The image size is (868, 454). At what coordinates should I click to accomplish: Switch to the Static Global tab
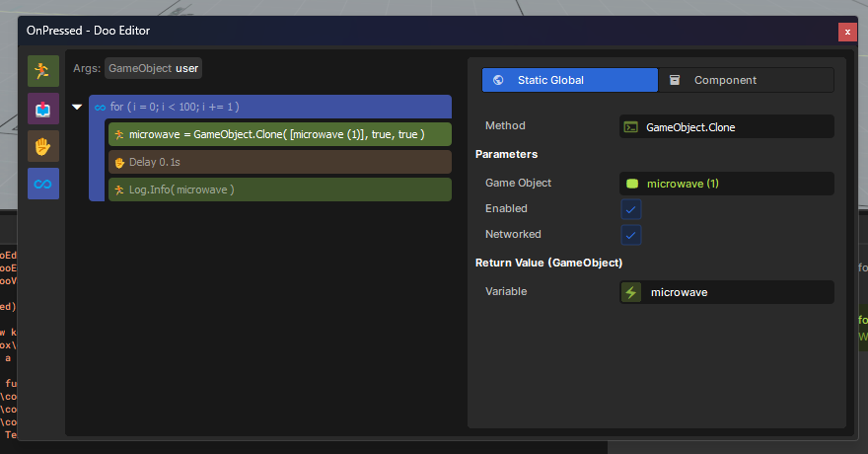point(569,80)
